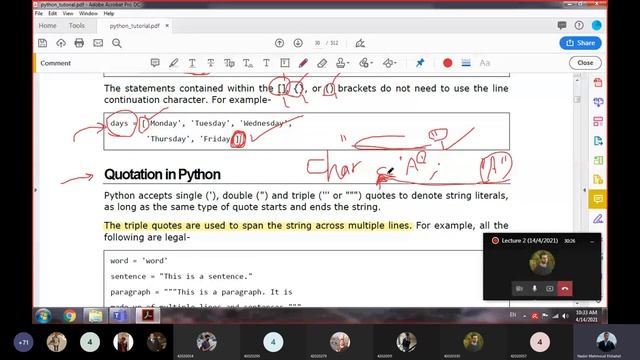The width and height of the screenshot is (640, 360).
Task: Open Adobe Acrobat from the taskbar
Action: [147, 316]
